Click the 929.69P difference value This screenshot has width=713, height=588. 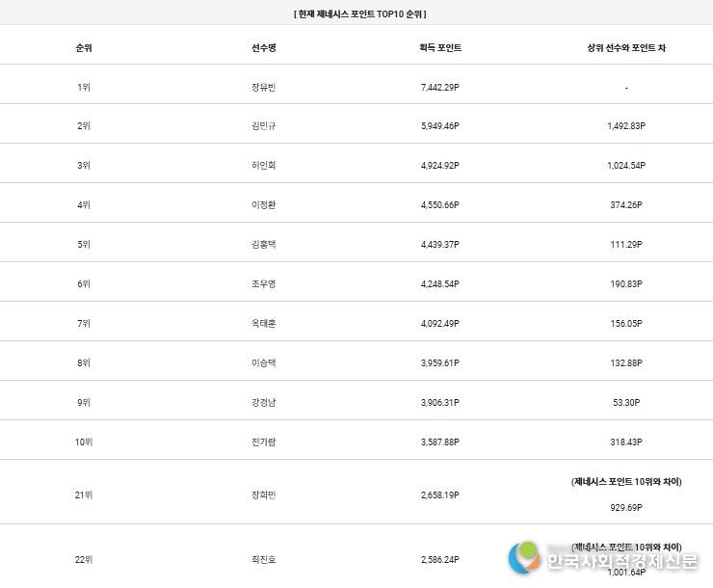(626, 507)
